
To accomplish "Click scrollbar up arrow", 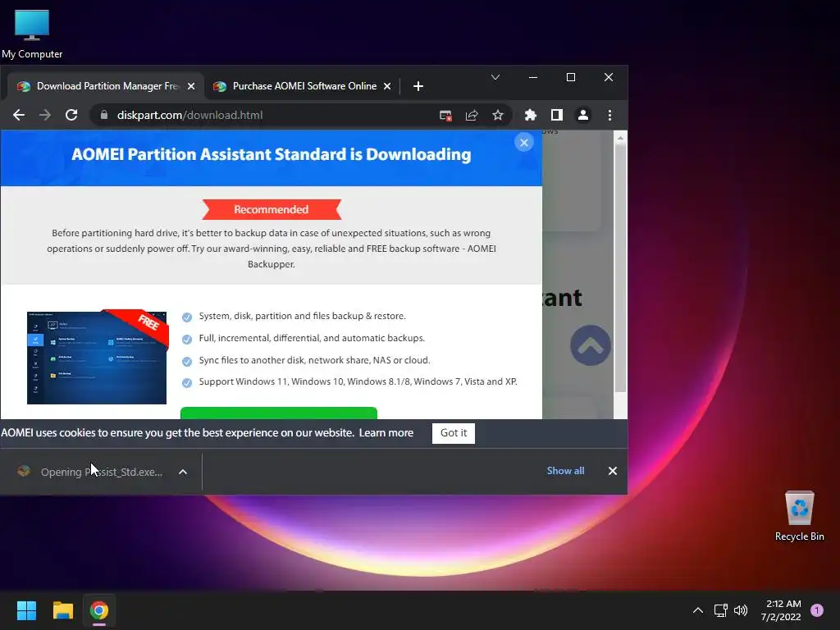I will point(620,138).
